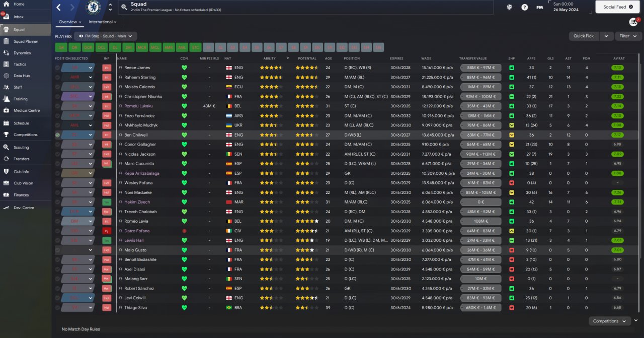Open the Home sidebar section
Viewport: 644px width, 338px height.
(x=25, y=4)
